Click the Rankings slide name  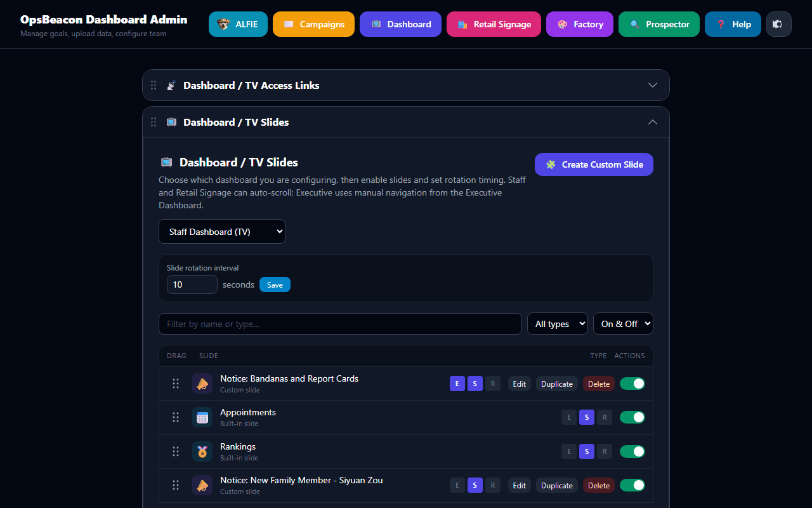[238, 446]
